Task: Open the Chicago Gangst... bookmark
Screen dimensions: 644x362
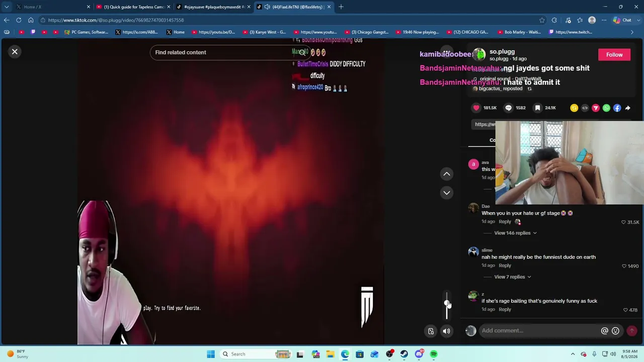Action: coord(367,32)
